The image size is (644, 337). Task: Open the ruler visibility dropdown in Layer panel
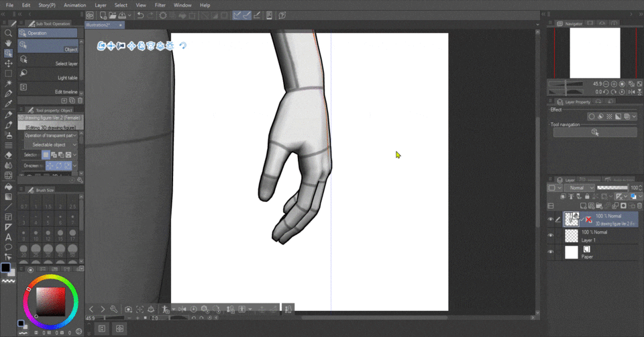tap(625, 197)
